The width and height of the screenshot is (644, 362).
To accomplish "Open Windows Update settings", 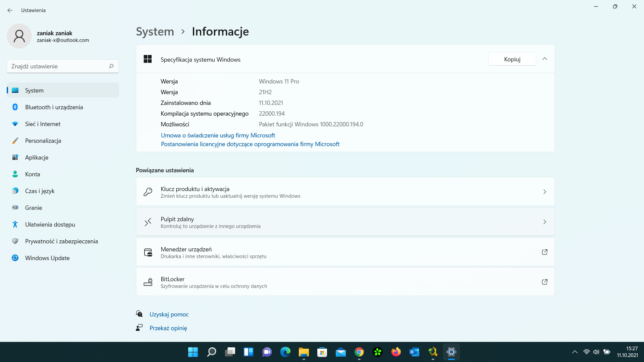I will tap(63, 258).
